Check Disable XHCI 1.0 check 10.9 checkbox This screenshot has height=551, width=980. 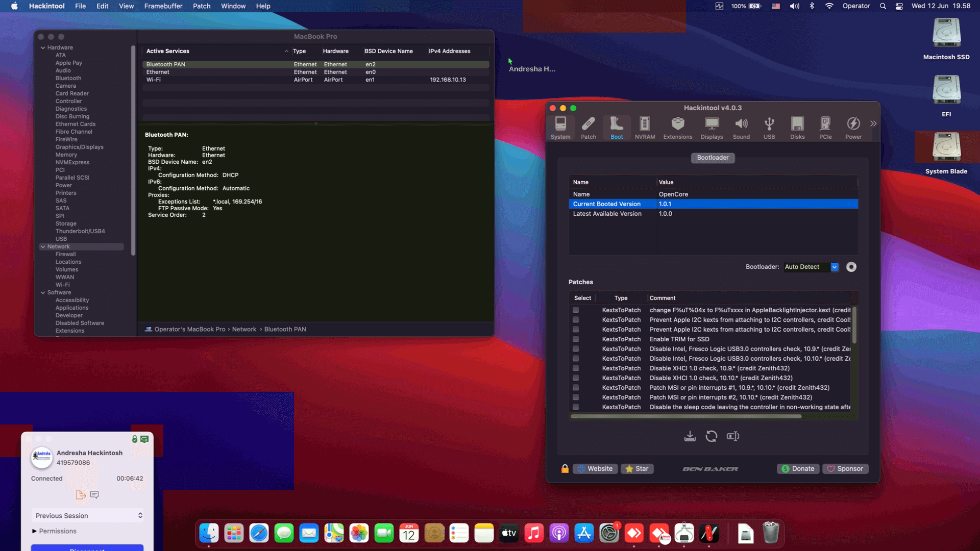(576, 368)
